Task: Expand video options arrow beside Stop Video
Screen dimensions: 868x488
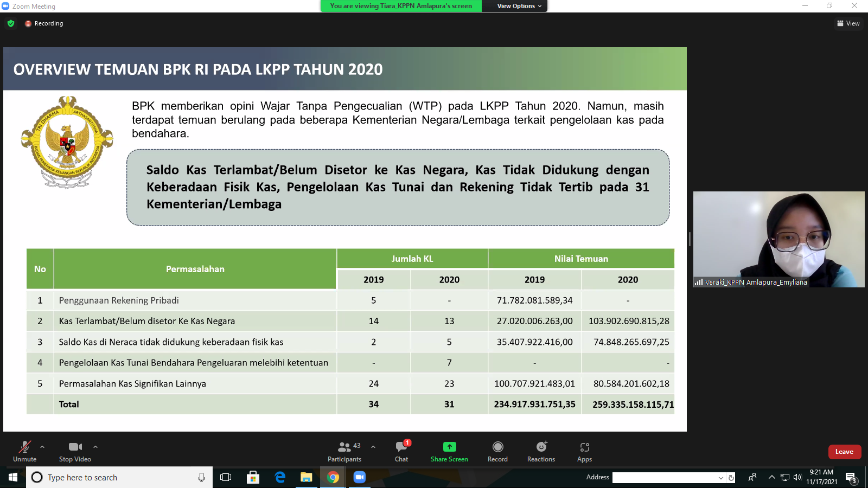Action: [x=95, y=447]
